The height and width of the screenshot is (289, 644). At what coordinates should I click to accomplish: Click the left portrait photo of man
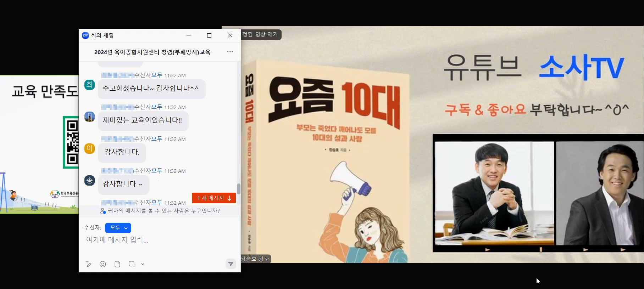click(x=494, y=193)
